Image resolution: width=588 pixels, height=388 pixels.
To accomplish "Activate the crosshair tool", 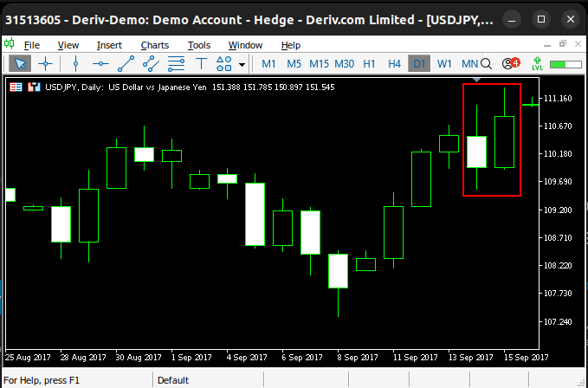I will 45,64.
